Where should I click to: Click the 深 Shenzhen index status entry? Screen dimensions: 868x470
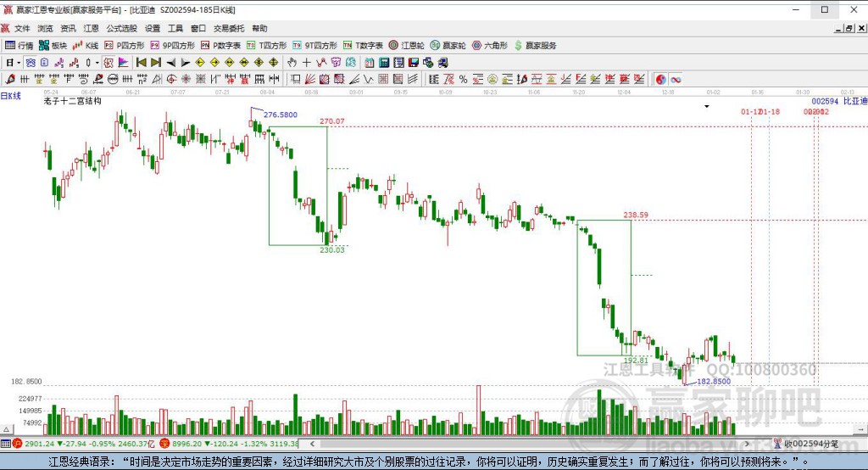point(229,444)
